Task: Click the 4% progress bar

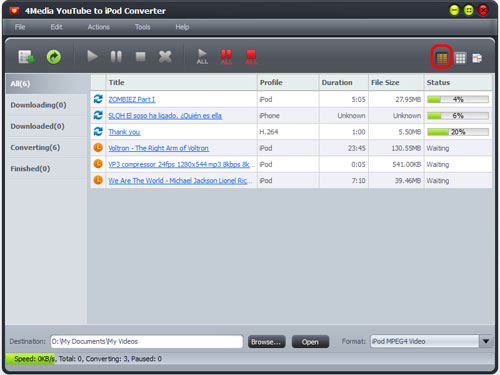Action: (458, 99)
